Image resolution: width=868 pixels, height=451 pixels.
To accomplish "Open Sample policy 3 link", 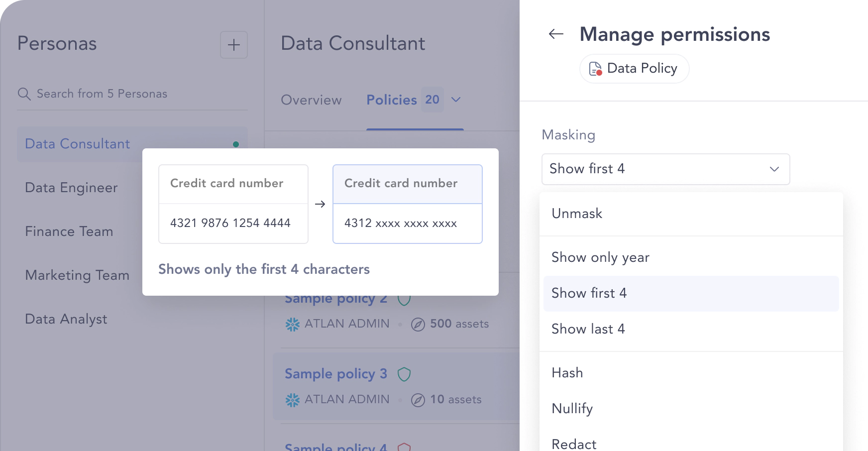I will click(x=336, y=374).
